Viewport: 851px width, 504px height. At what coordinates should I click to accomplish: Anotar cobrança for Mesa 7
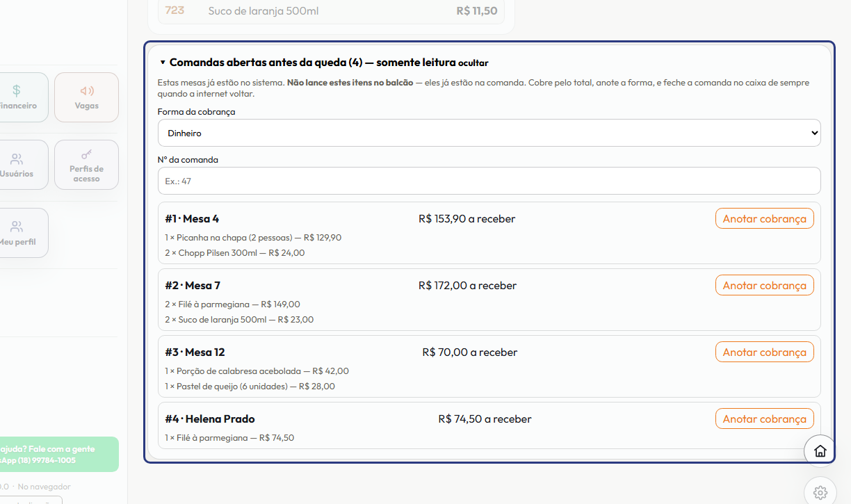[764, 285]
